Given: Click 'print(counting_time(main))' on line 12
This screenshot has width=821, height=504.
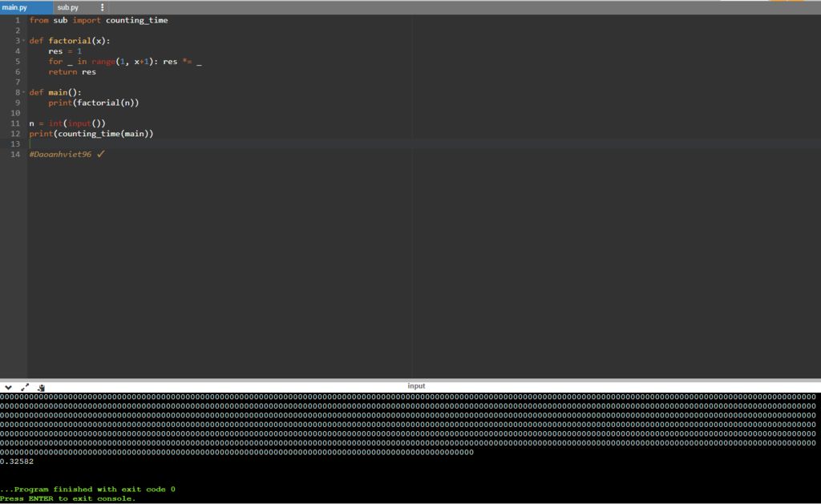Looking at the screenshot, I should tap(91, 134).
